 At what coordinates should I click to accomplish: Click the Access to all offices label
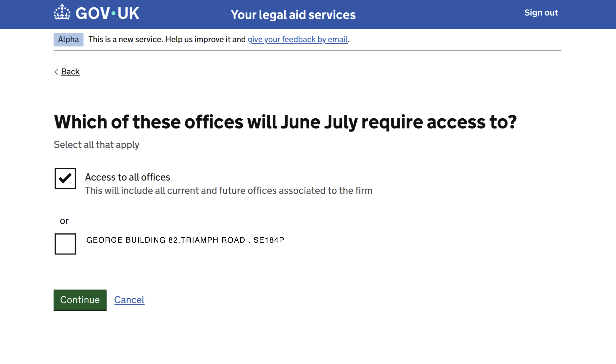click(127, 177)
